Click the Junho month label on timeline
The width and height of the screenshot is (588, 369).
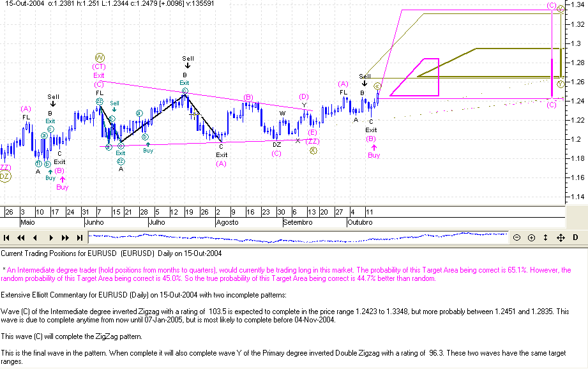[94, 222]
